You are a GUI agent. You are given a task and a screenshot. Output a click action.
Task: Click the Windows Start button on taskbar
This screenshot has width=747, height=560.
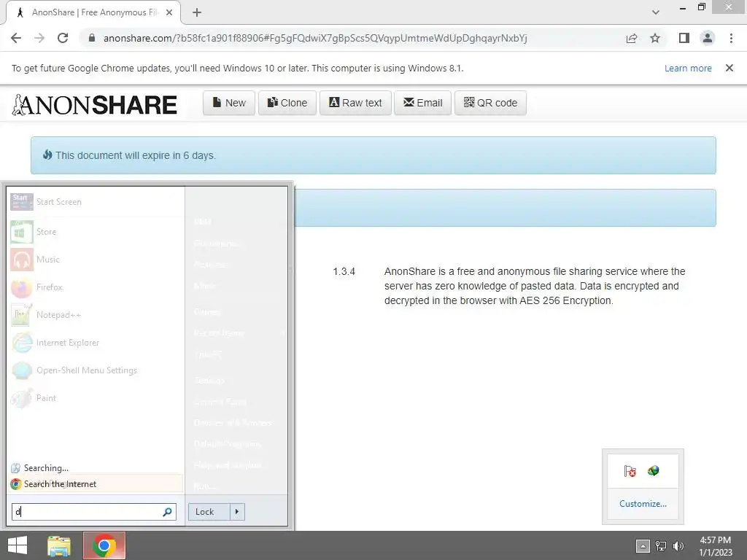pos(18,545)
